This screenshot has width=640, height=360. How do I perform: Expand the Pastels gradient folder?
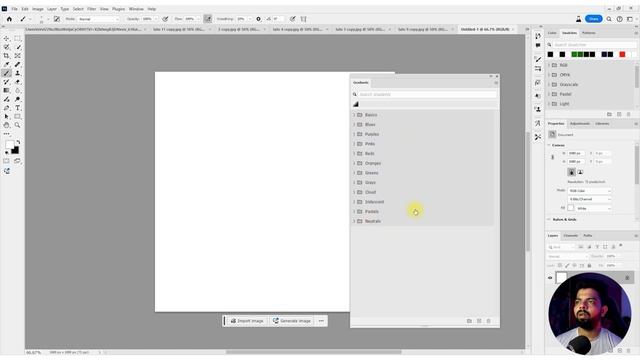tap(354, 211)
